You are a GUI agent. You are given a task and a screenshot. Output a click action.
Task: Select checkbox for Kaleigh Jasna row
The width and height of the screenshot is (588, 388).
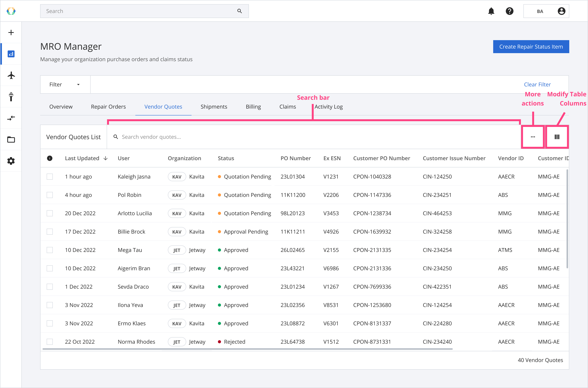click(x=50, y=177)
